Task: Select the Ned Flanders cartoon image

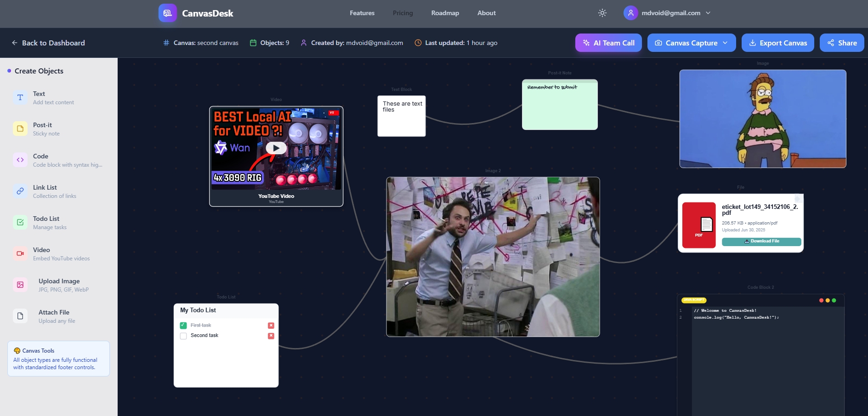Action: (763, 119)
